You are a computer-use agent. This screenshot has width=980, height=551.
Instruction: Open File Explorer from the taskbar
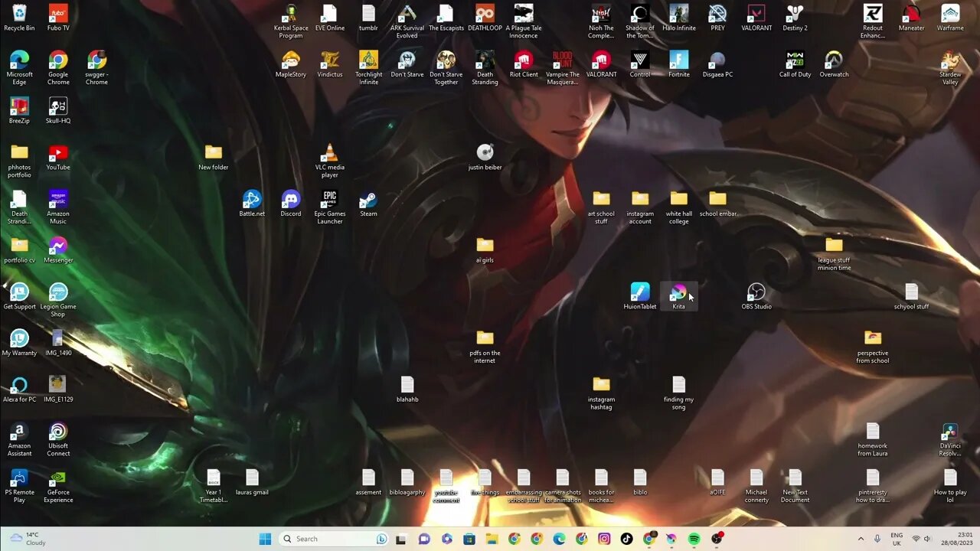[x=492, y=539]
